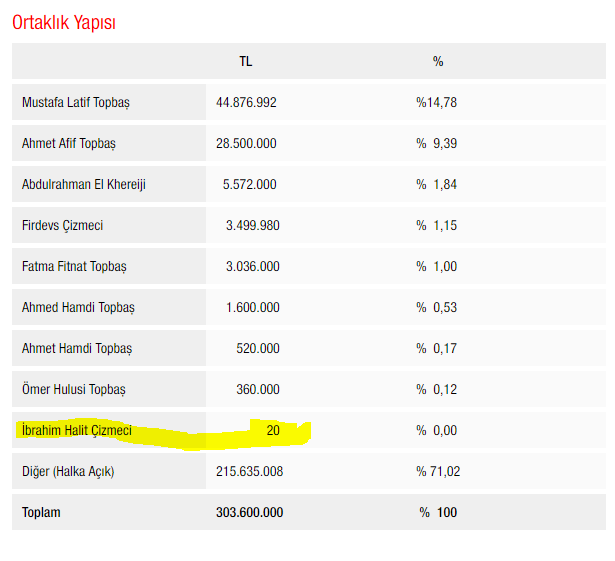The width and height of the screenshot is (615, 561).
Task: Click the percentage % 1,00
Action: [x=437, y=266]
